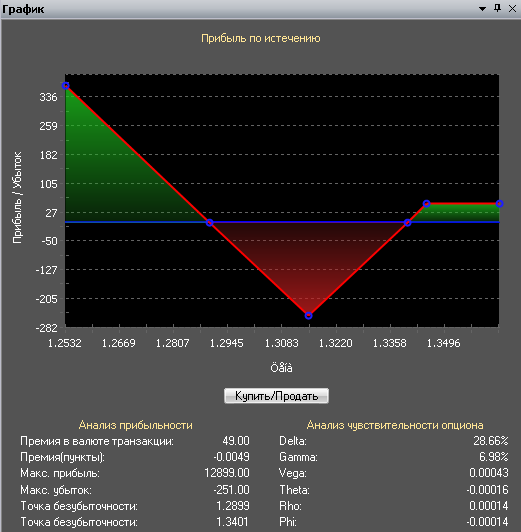This screenshot has width=521, height=532.
Task: Click the breakeven value 1.2899
Action: [x=233, y=506]
